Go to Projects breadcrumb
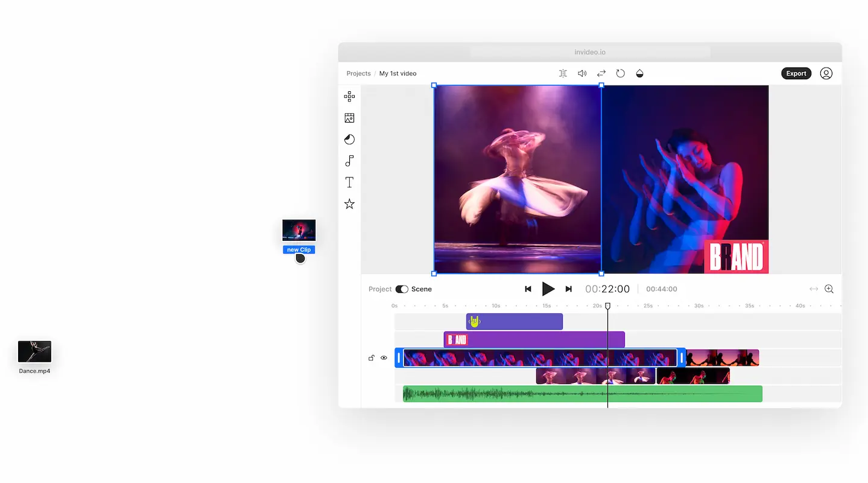Screen dimensions: 868x483 (x=358, y=74)
